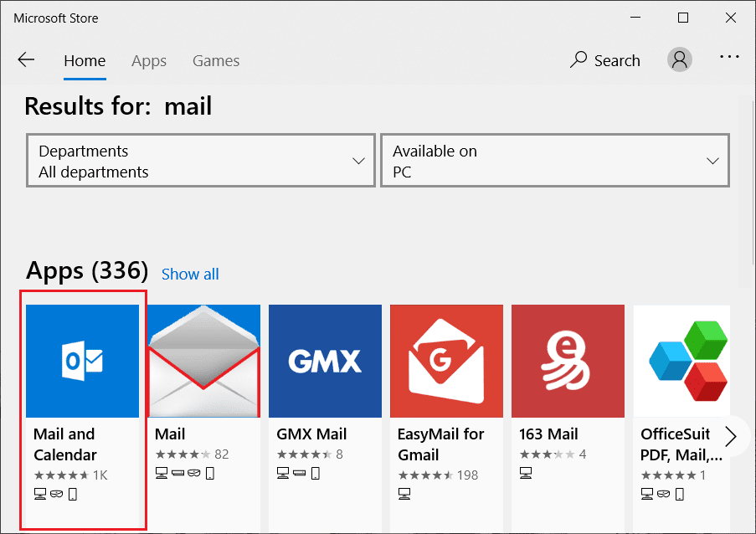
Task: Switch to the Games tab
Action: tap(216, 61)
